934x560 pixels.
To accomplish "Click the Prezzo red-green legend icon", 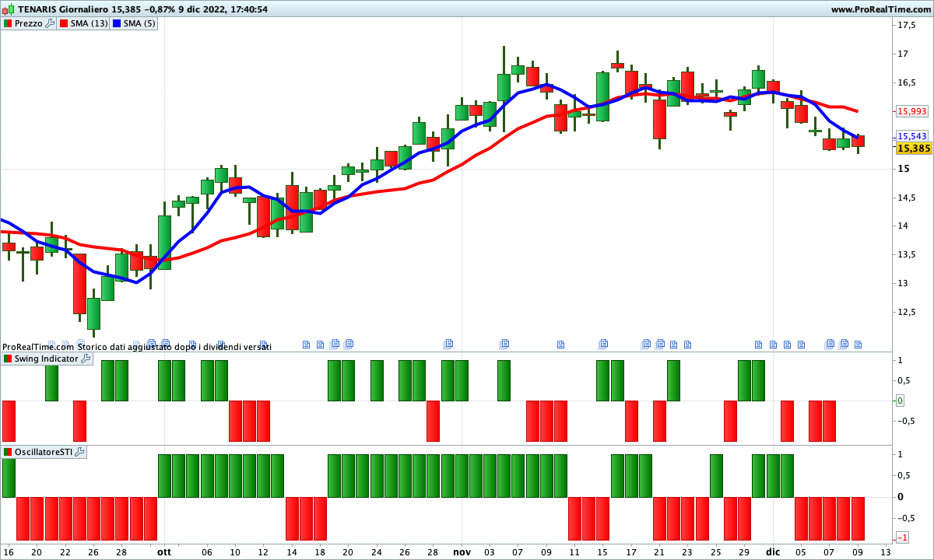I will pos(8,23).
